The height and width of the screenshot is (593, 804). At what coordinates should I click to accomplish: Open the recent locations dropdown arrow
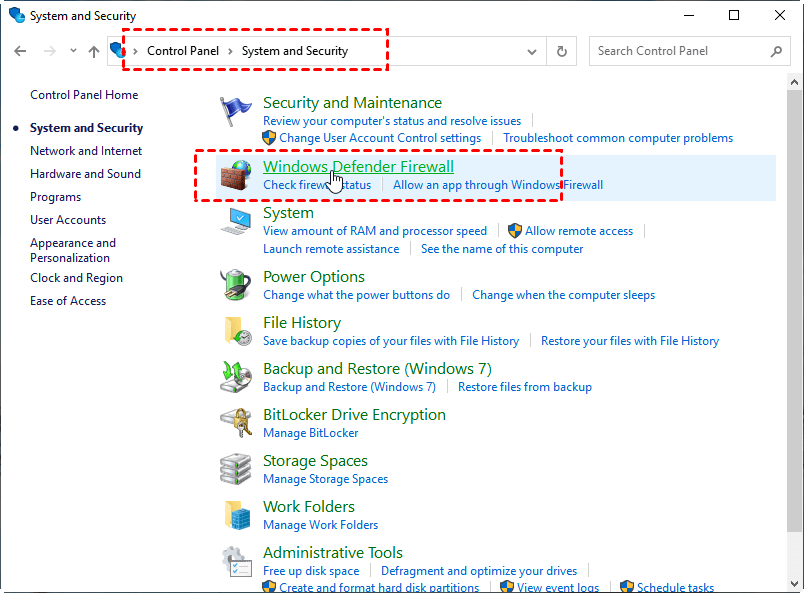point(73,51)
